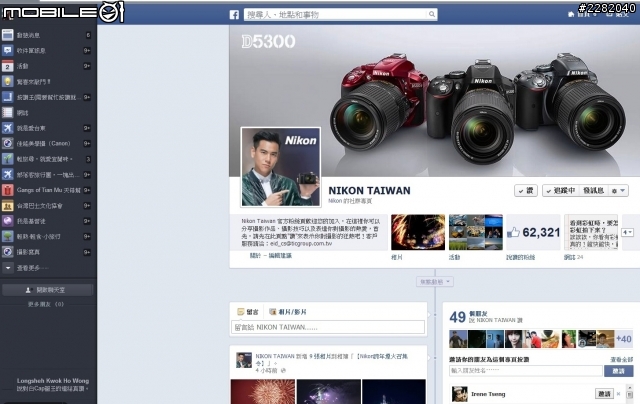
Task: Open the Events collage thumbnail
Action: point(476,232)
